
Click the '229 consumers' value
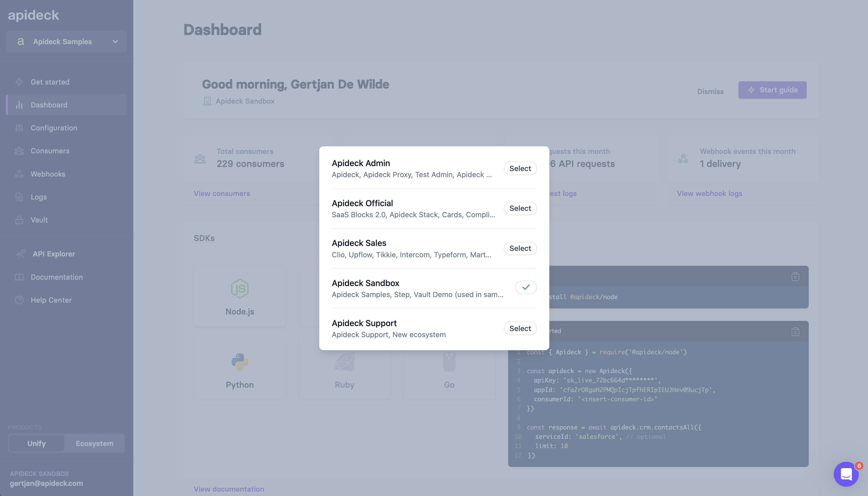point(250,164)
